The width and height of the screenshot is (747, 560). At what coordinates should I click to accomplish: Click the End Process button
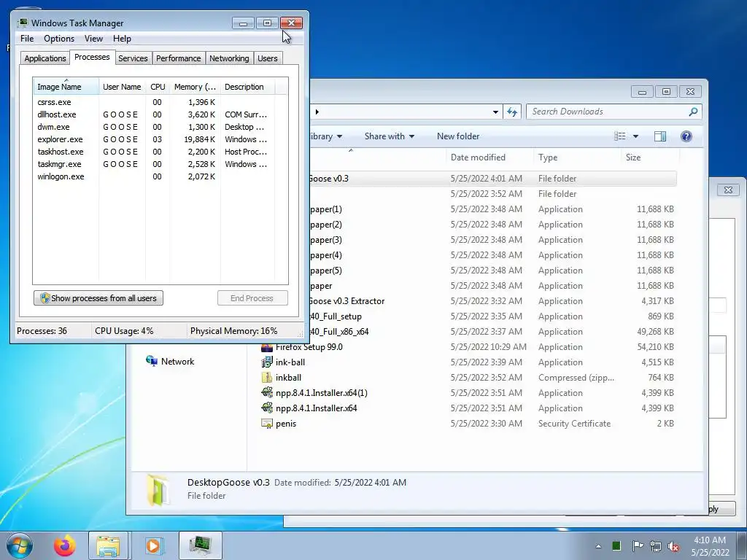252,298
